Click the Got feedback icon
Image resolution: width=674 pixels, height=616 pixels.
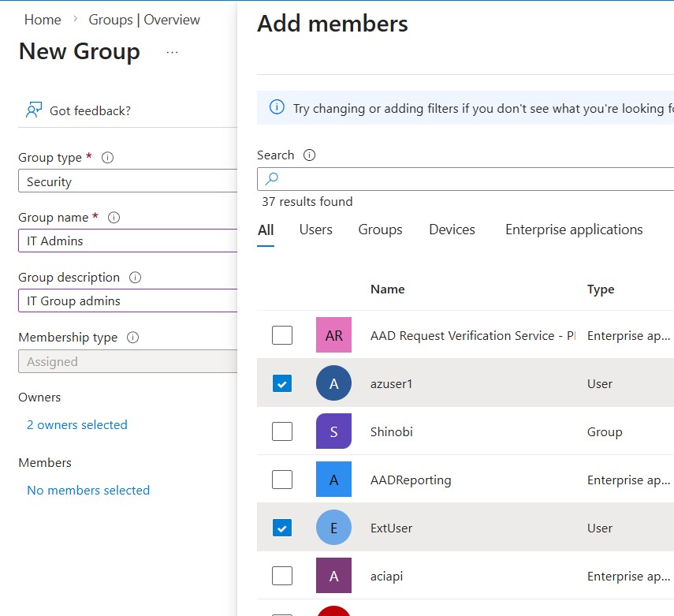click(33, 110)
